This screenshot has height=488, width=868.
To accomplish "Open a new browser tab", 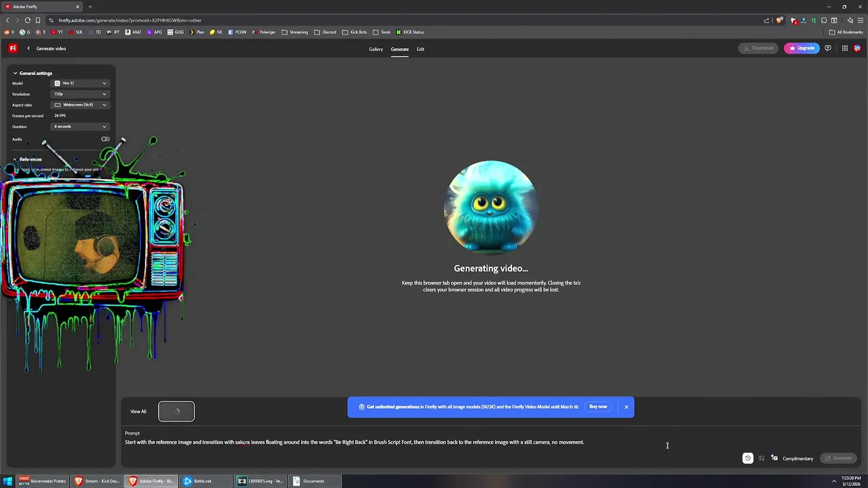I will (x=90, y=7).
